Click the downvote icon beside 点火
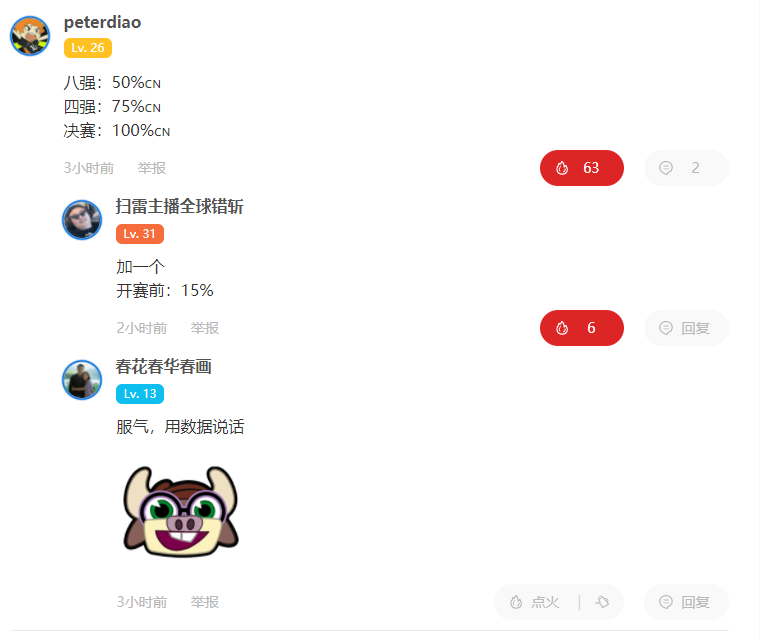The image size is (760, 638). coord(602,602)
